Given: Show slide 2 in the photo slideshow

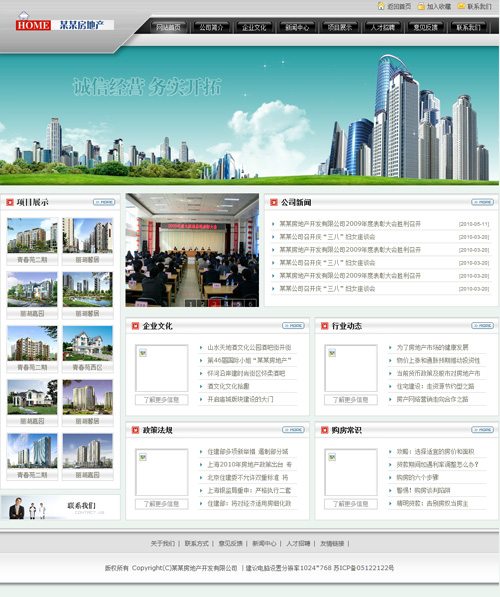Looking at the screenshot, I should pyautogui.click(x=202, y=303).
